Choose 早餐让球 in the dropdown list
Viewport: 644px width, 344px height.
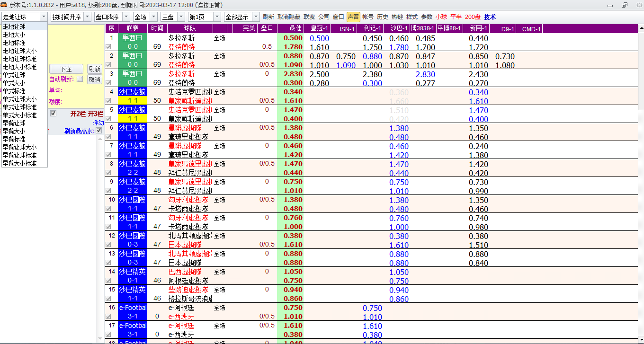point(25,123)
